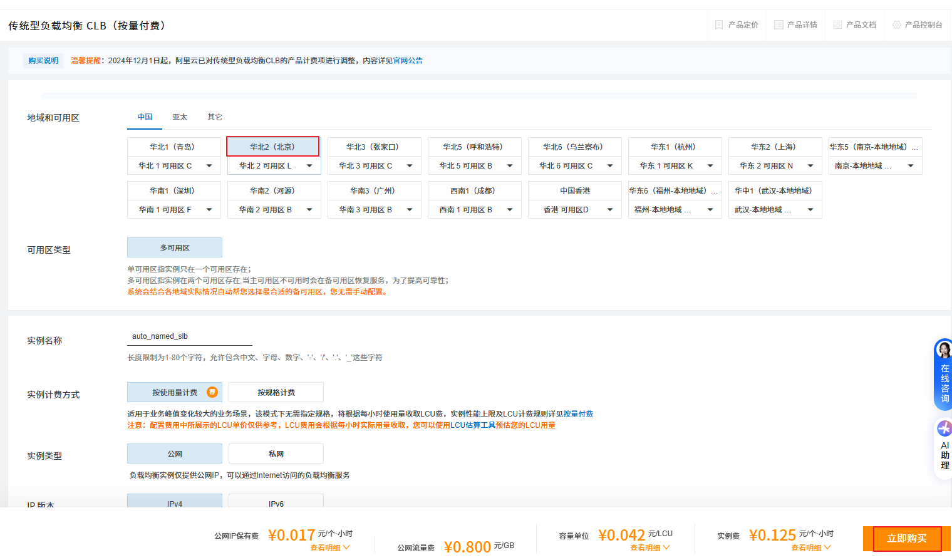Select region 华南1（深圳）
The width and height of the screenshot is (952, 560).
[174, 190]
